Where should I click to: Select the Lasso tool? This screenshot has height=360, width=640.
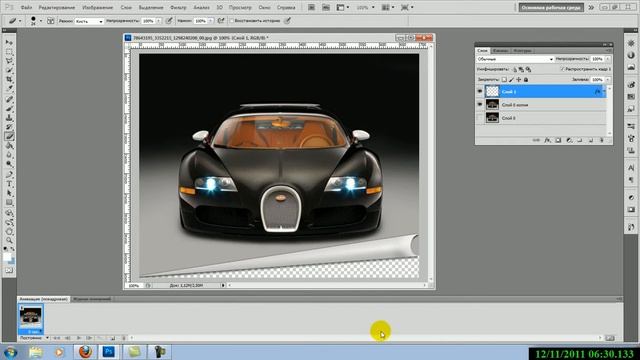click(9, 61)
